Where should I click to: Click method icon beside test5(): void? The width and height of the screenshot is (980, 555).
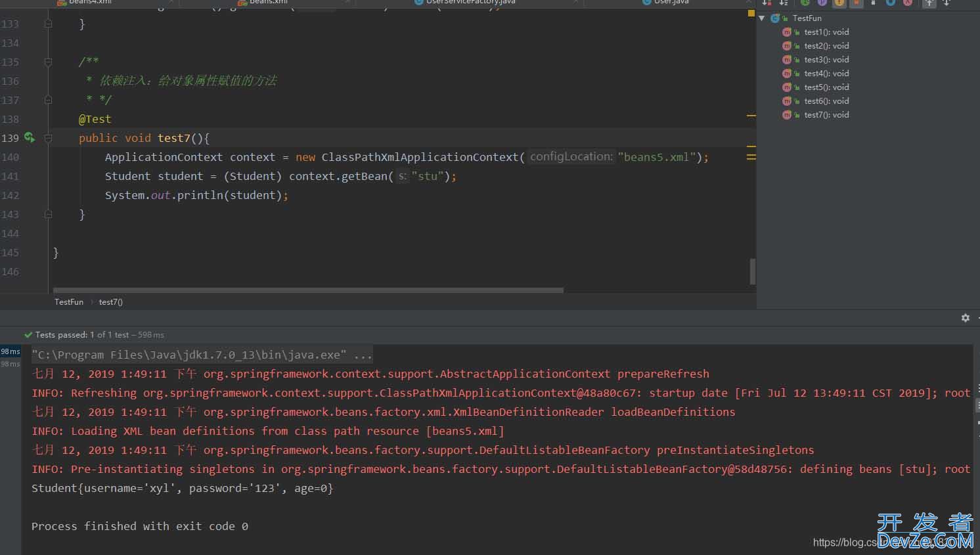point(787,87)
